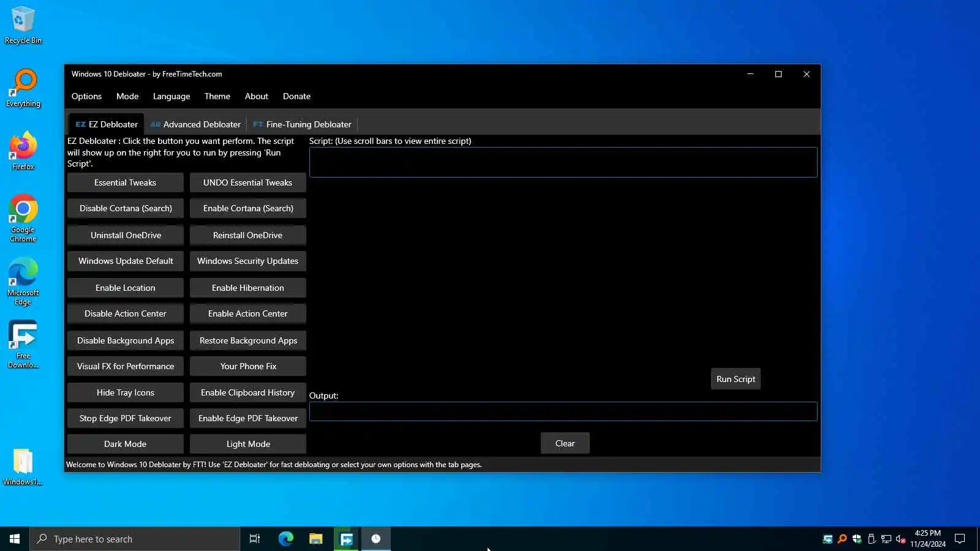Switch to the EZ Debloater tab
This screenshot has width=980, height=551.
[107, 124]
